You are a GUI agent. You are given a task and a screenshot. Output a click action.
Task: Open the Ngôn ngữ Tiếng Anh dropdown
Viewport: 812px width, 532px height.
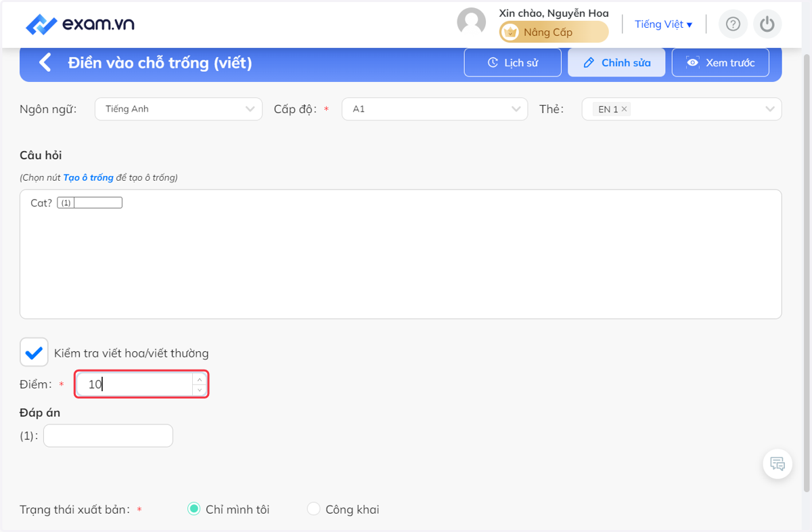click(179, 109)
